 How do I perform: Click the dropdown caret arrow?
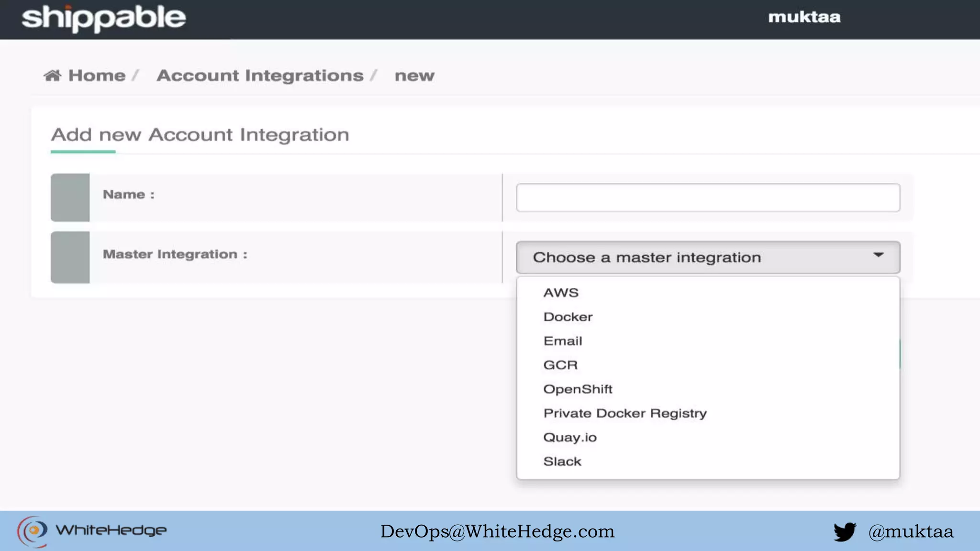coord(878,255)
